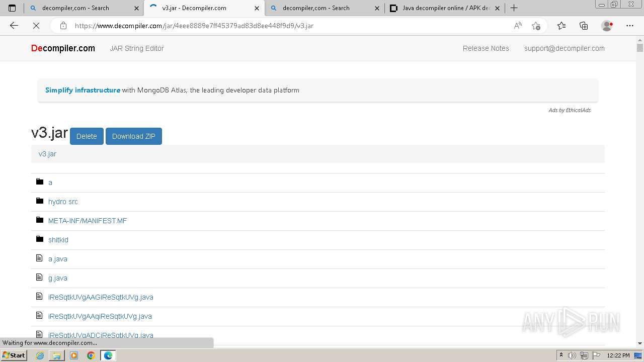Launch Internet Explorer from taskbar
644x362 pixels.
coord(40,355)
